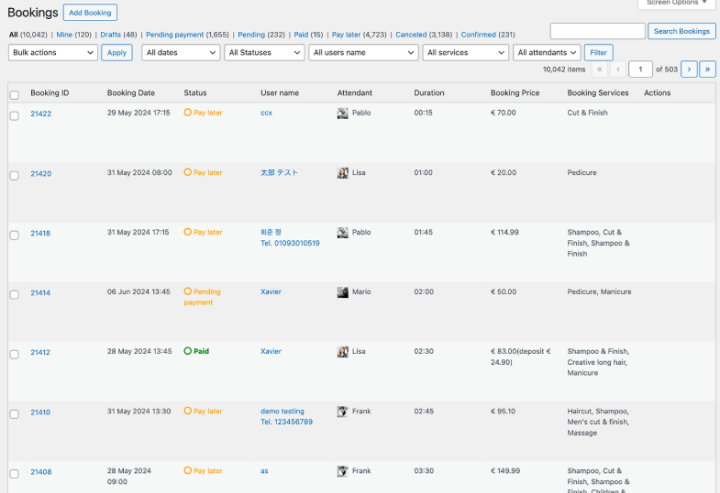
Task: Filter bookings by Pending status link
Action: click(x=251, y=34)
